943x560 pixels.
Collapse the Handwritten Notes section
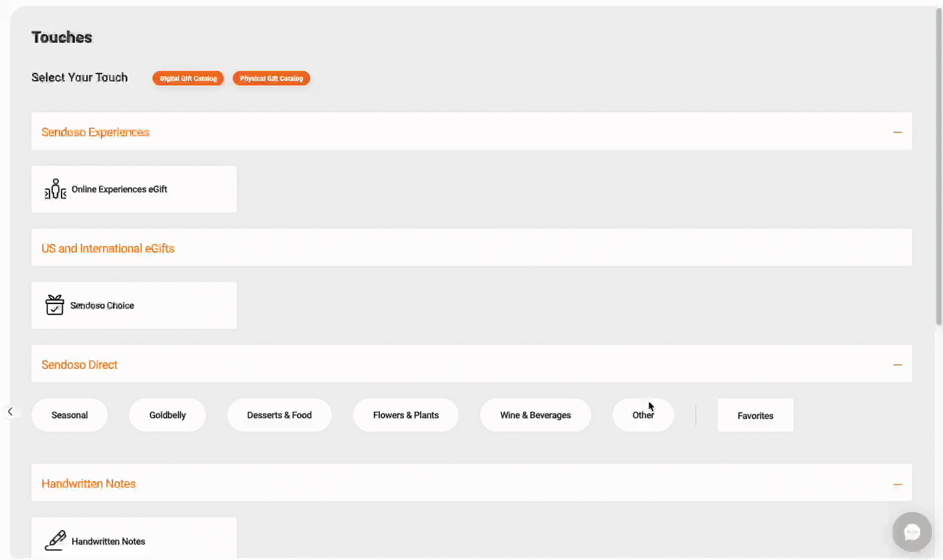[897, 484]
